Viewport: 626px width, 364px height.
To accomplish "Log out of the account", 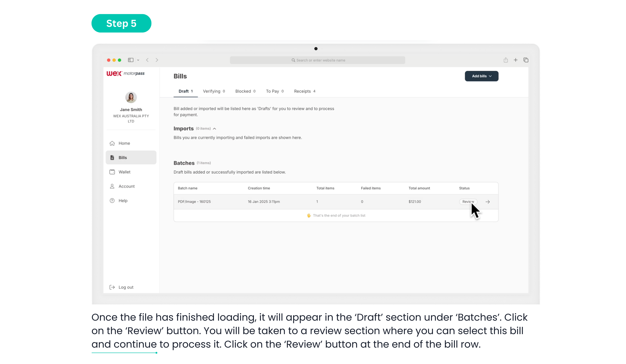I will tap(125, 287).
